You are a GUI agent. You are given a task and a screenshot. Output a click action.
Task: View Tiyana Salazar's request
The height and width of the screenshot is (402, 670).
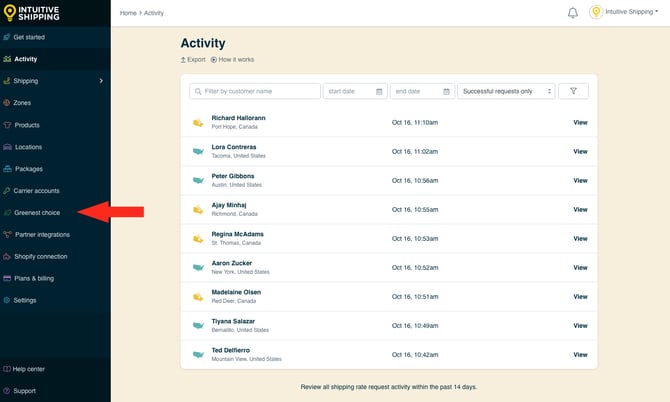click(580, 326)
